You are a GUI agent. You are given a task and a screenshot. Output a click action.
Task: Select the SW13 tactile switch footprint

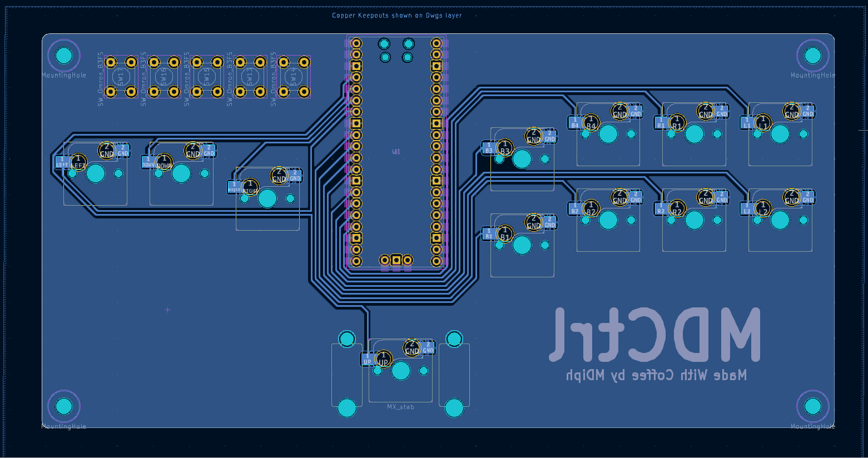[250, 77]
